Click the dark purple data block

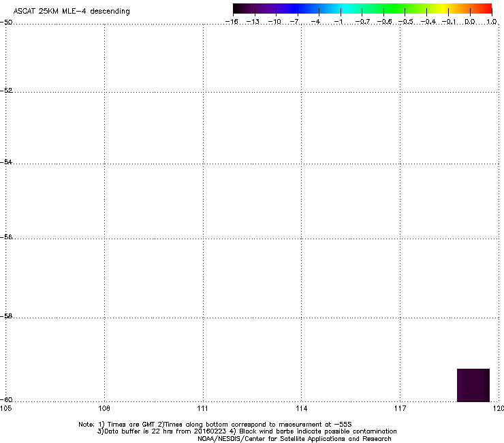point(473,385)
